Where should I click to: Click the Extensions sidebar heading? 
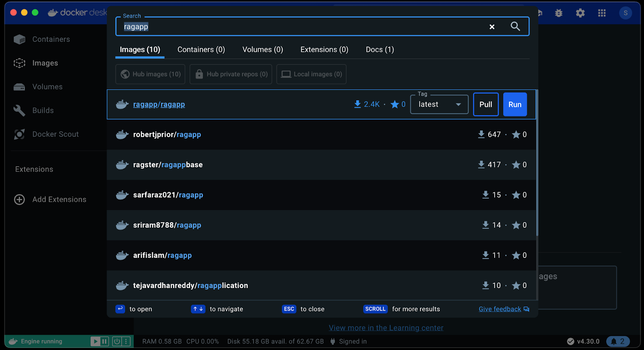pos(34,169)
